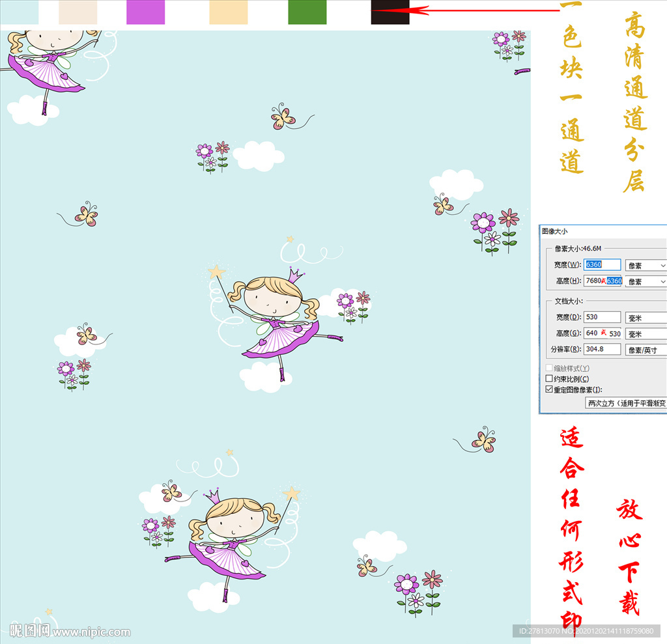Click the document height field showing 640
Image resolution: width=667 pixels, height=644 pixels.
[x=603, y=333]
